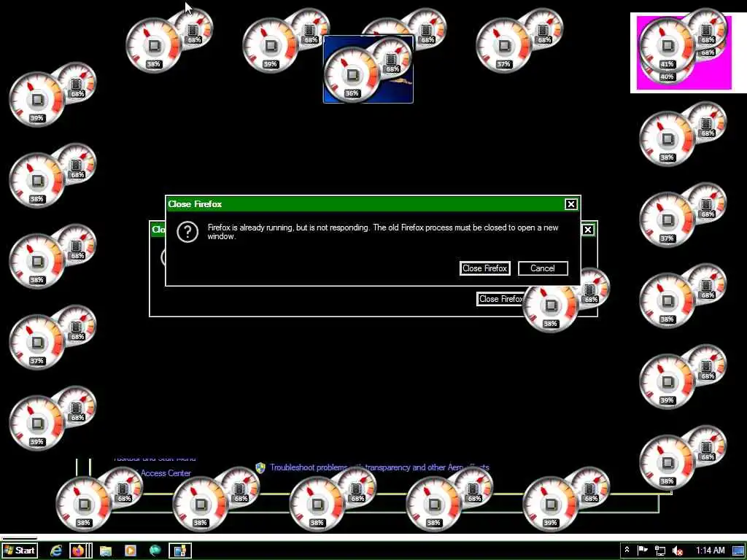Launch Internet Explorer from the taskbar
Viewport: 747px width, 560px height.
pos(56,551)
